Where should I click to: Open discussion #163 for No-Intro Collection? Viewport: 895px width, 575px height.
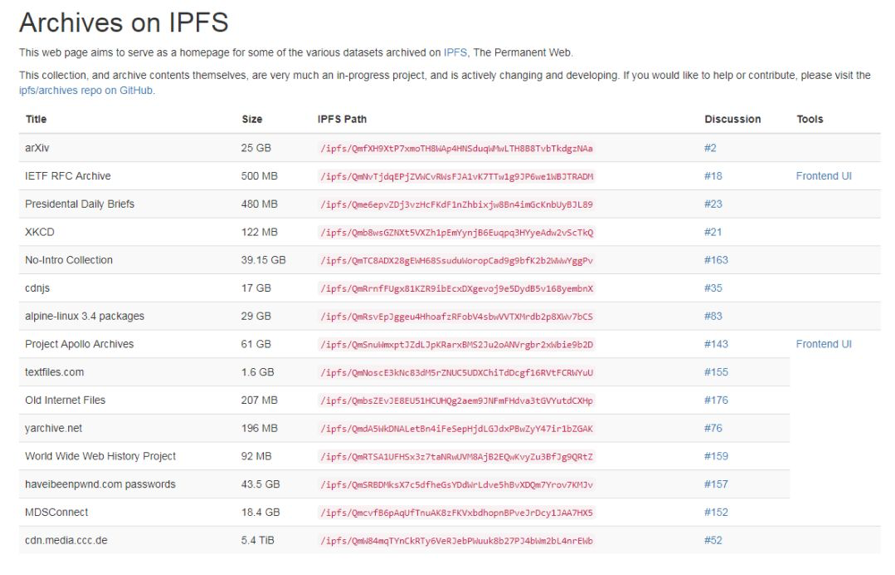point(716,260)
